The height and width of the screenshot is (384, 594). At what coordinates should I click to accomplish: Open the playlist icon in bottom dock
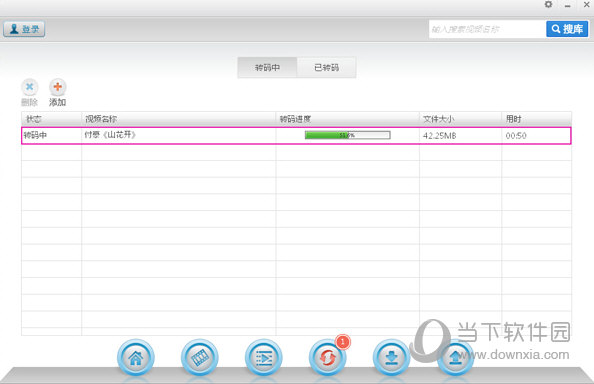(x=264, y=357)
